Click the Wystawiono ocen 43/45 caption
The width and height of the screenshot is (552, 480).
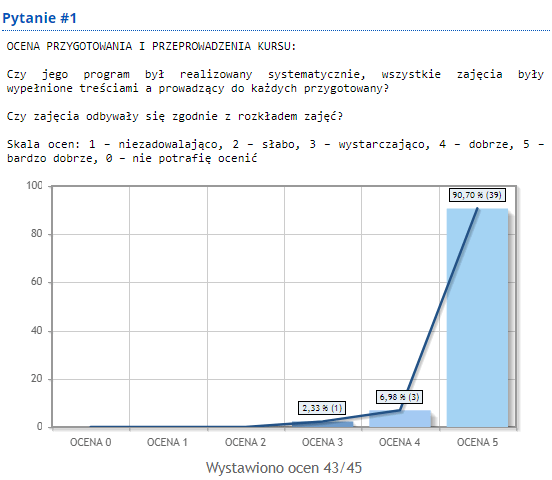tap(284, 468)
